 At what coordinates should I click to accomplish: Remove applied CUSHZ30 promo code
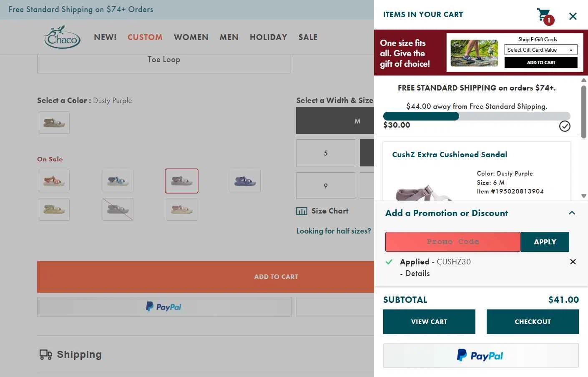click(x=573, y=261)
